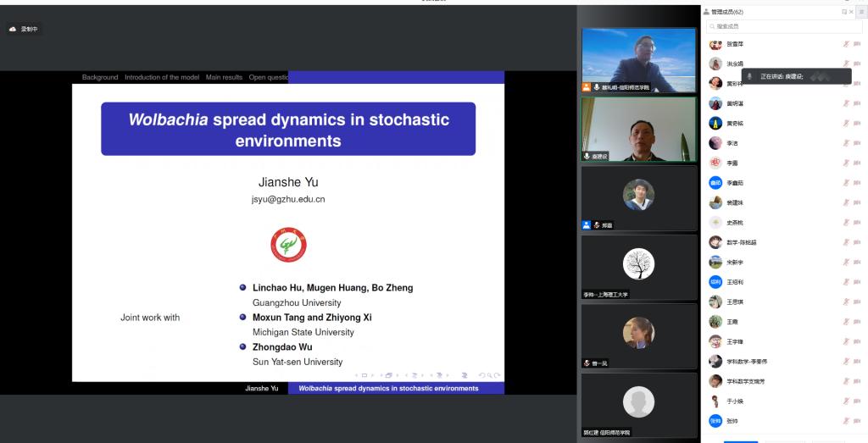Select the active speaker's green-bordered video tile
The width and height of the screenshot is (868, 443).
[638, 129]
